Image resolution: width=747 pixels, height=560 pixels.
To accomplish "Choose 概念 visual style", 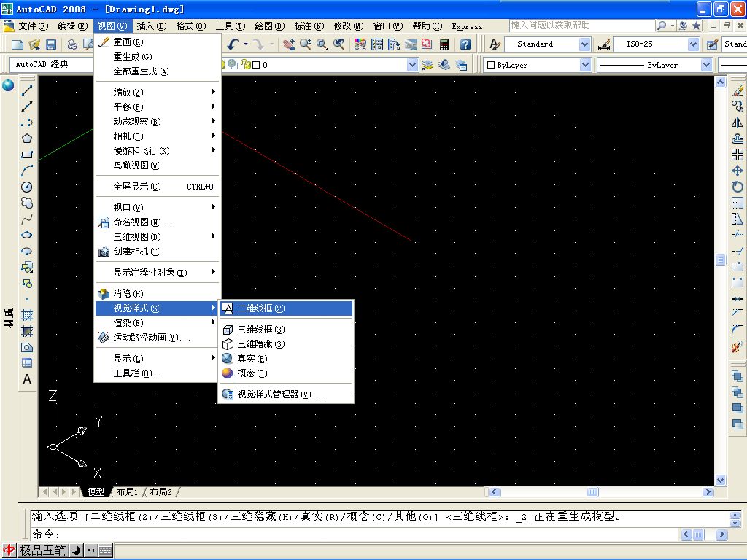I will [286, 373].
